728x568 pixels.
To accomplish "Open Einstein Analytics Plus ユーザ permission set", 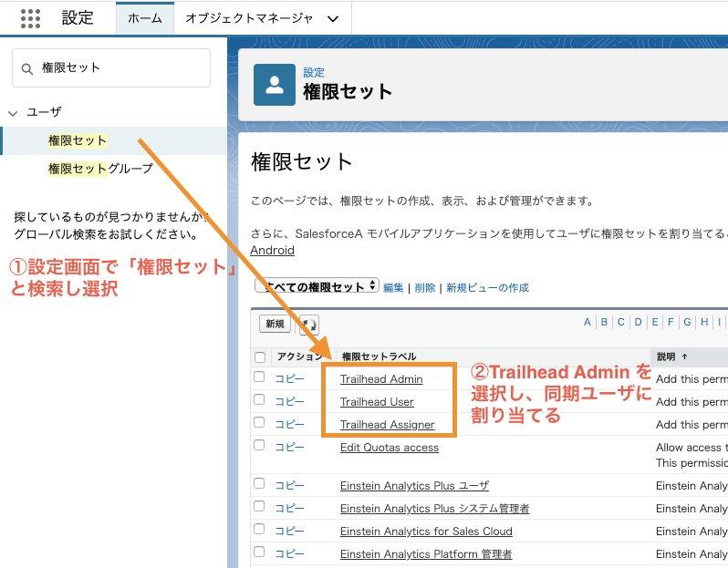I will pos(414,486).
